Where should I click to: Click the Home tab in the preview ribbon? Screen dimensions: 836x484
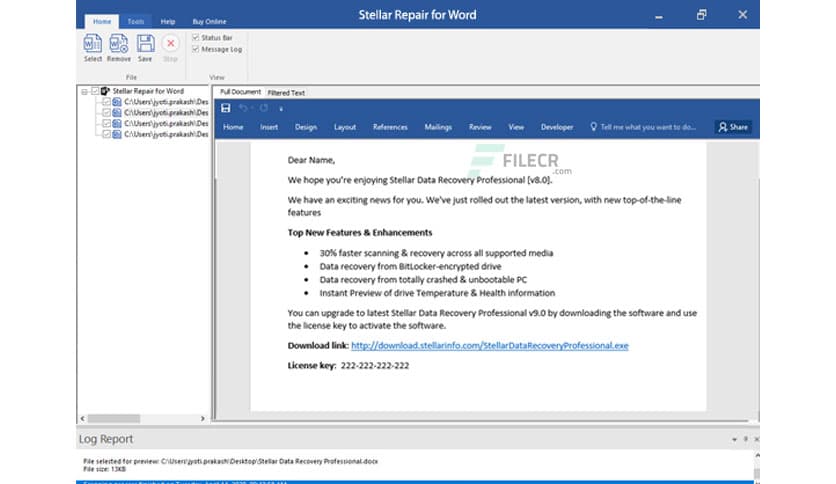(233, 127)
